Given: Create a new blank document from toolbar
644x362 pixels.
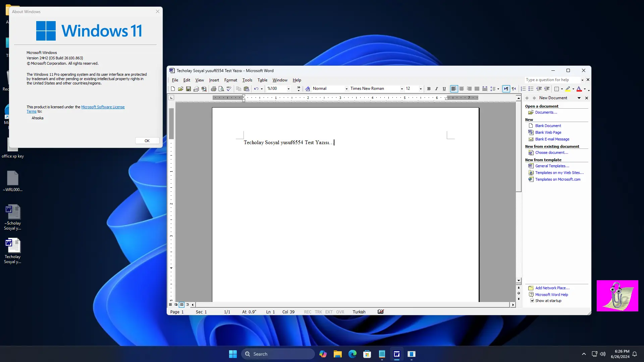Looking at the screenshot, I should [x=173, y=89].
